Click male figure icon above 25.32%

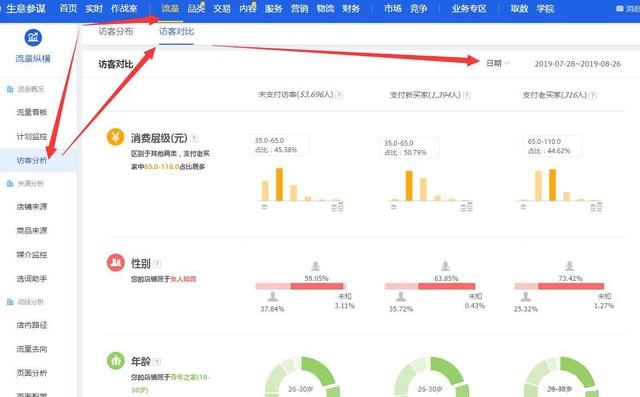coord(526,297)
